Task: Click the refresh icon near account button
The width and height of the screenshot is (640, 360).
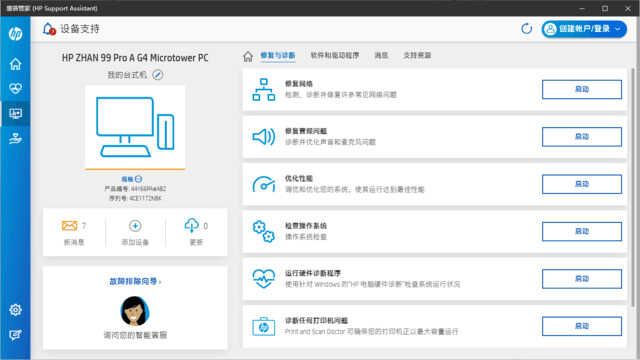Action: [x=527, y=29]
